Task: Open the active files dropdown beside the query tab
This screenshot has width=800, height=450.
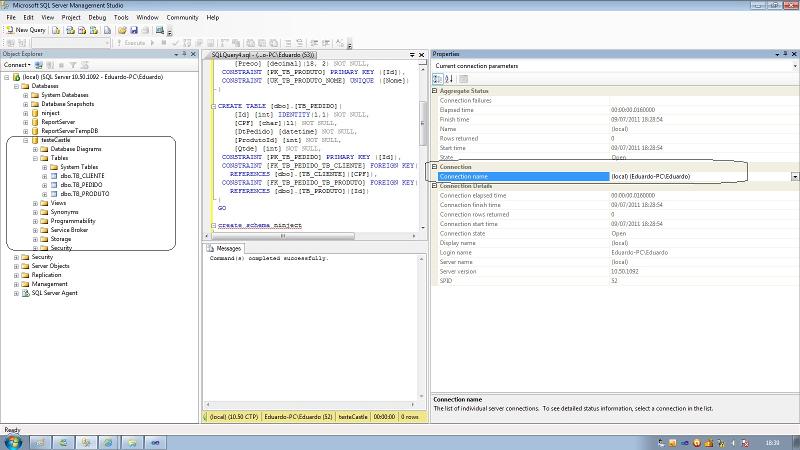Action: [x=412, y=55]
